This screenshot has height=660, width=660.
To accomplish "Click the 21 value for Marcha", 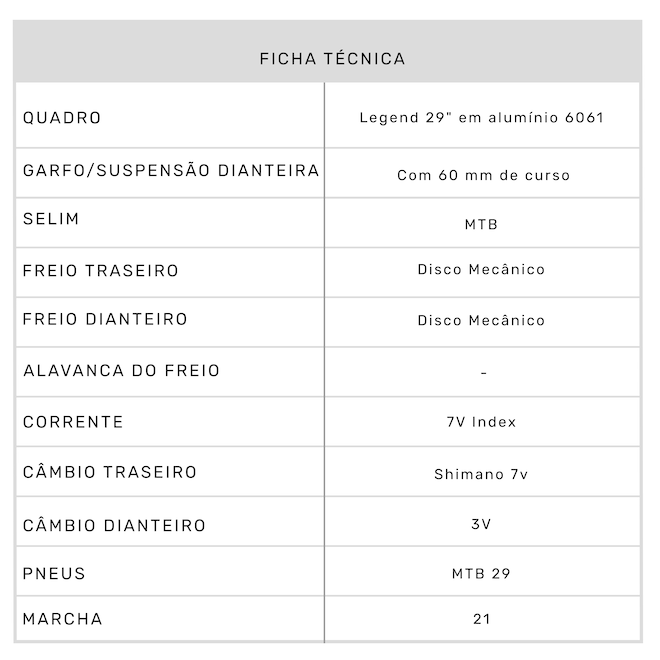I will coord(481,619).
